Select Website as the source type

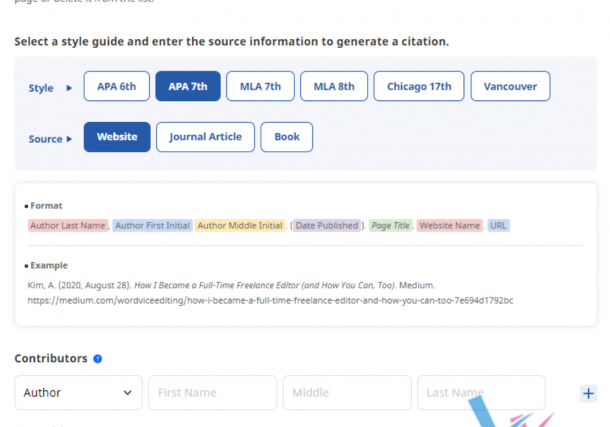pos(117,137)
